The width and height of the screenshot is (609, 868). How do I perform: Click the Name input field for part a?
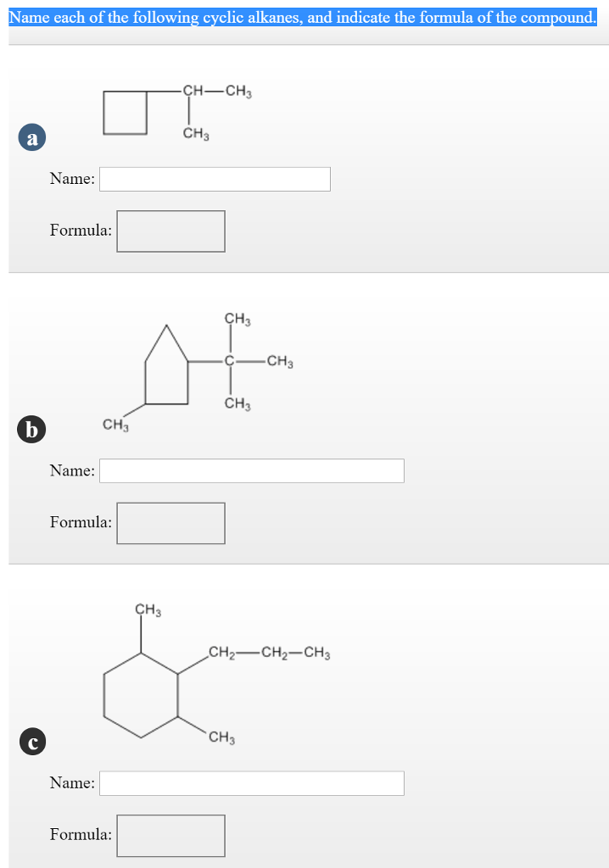point(214,179)
